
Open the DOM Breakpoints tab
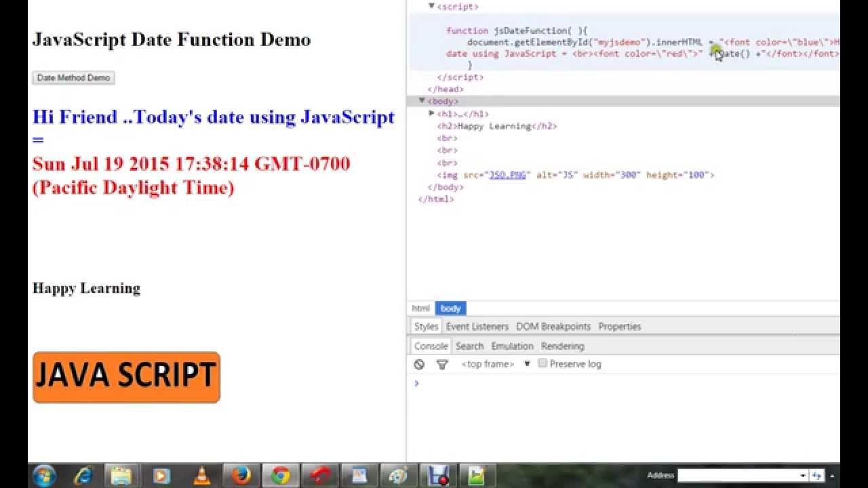[x=553, y=326]
